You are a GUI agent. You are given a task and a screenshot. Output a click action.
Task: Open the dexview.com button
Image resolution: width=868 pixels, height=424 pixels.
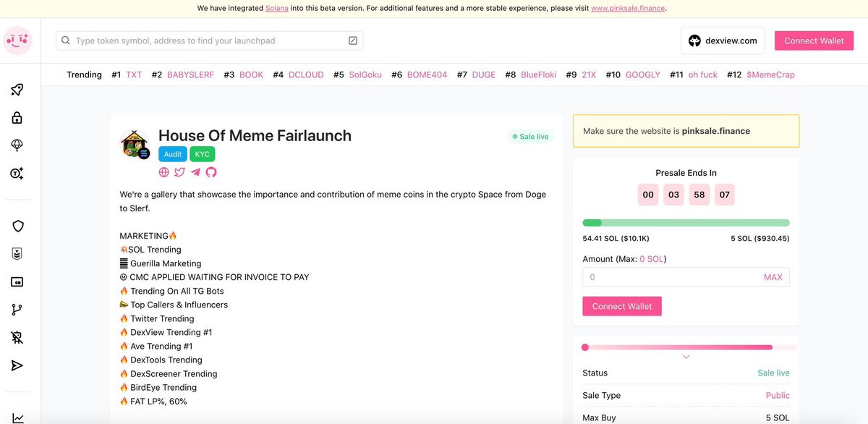(723, 41)
